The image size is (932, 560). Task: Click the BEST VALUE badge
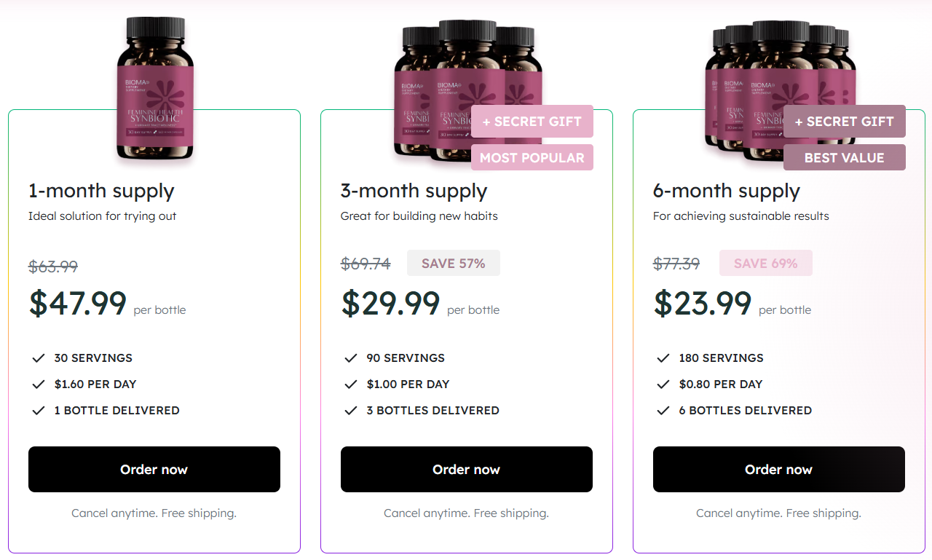click(844, 157)
